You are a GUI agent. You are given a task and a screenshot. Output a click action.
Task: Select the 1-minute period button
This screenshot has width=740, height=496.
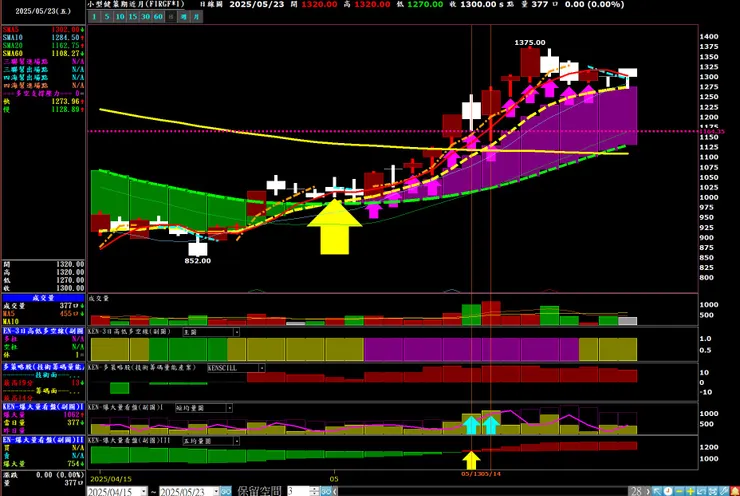(94, 17)
